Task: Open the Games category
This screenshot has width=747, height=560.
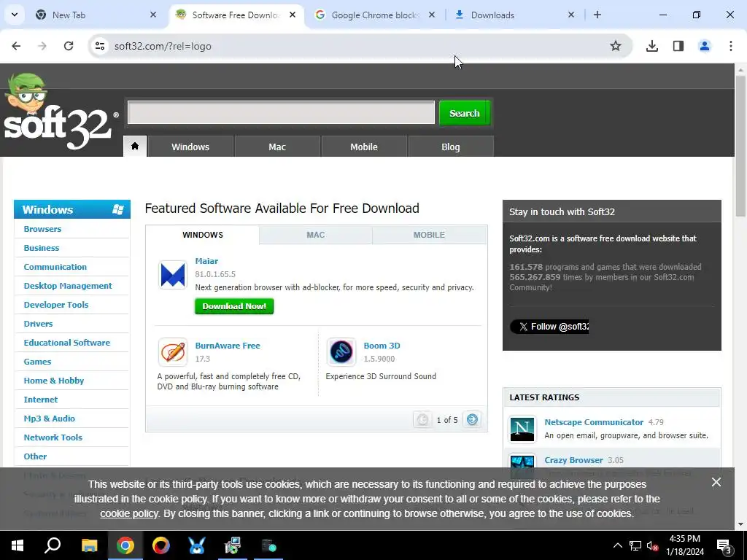Action: pos(37,362)
